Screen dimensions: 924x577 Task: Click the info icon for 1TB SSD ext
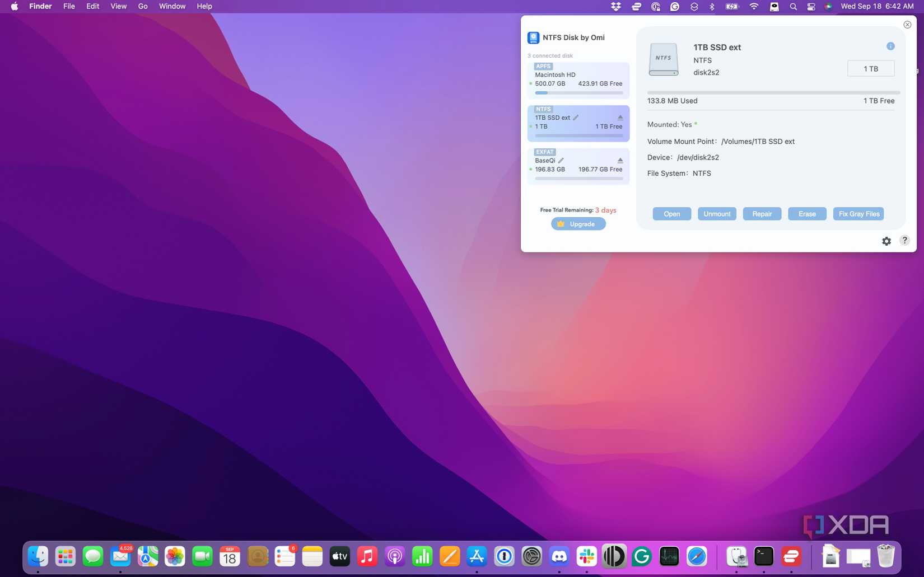click(x=890, y=46)
